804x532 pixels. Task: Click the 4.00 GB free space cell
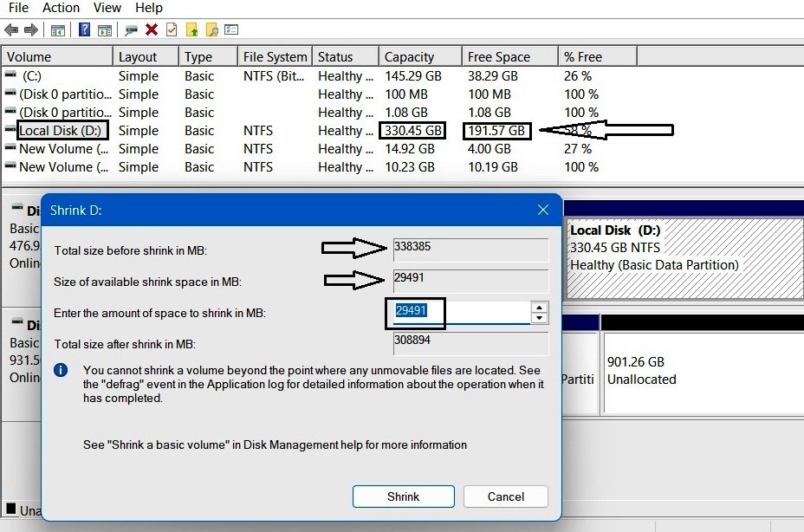(490, 149)
